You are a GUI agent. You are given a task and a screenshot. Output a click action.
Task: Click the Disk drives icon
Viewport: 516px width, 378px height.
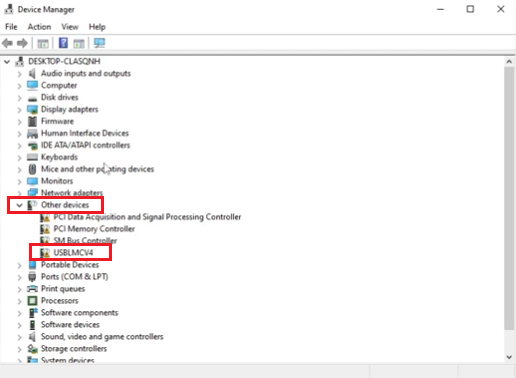(x=32, y=98)
